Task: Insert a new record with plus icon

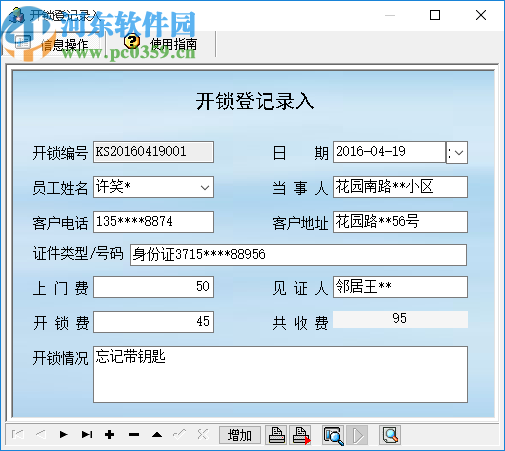Action: [x=110, y=434]
